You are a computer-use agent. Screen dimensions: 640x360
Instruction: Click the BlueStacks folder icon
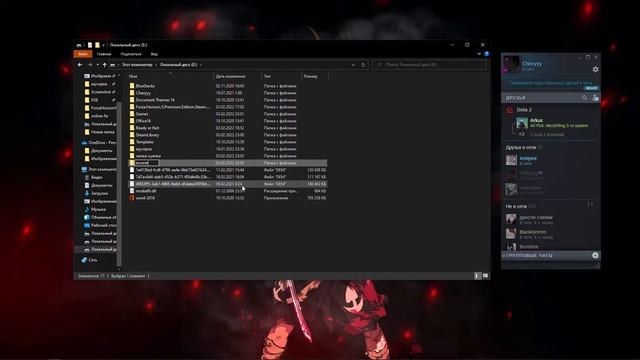pos(132,86)
